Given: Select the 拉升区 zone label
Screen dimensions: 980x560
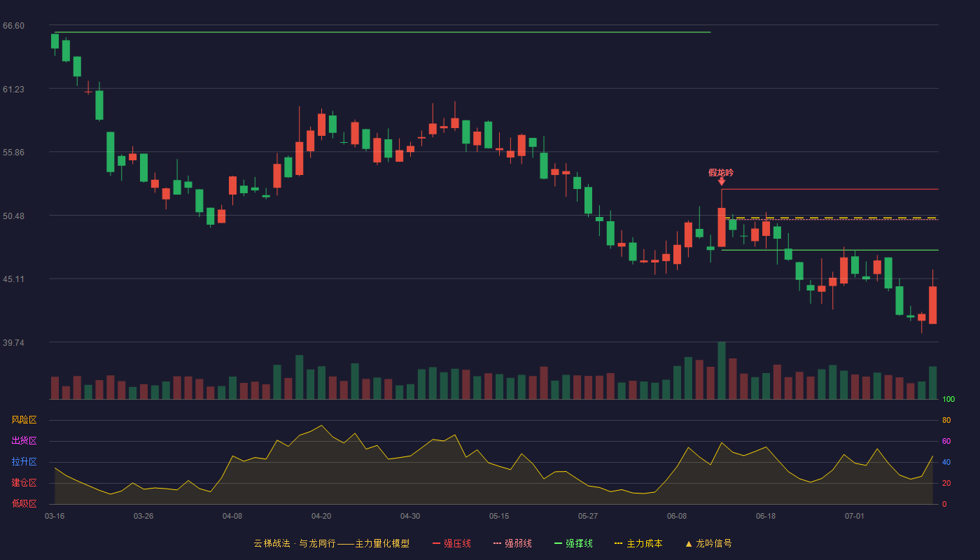Looking at the screenshot, I should pos(24,462).
